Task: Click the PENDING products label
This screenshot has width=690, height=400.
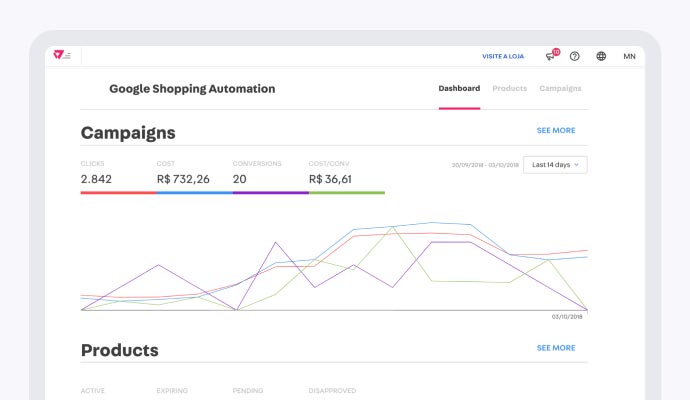Action: pos(248,391)
